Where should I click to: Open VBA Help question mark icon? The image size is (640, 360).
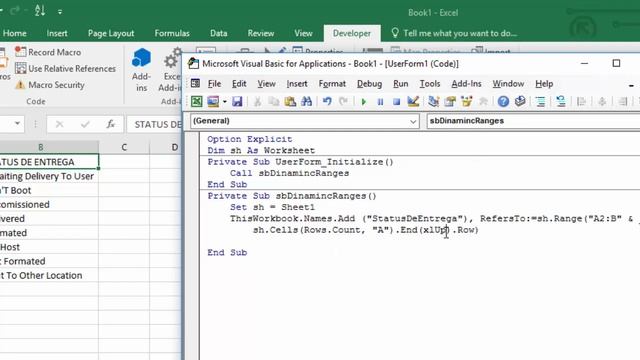503,101
